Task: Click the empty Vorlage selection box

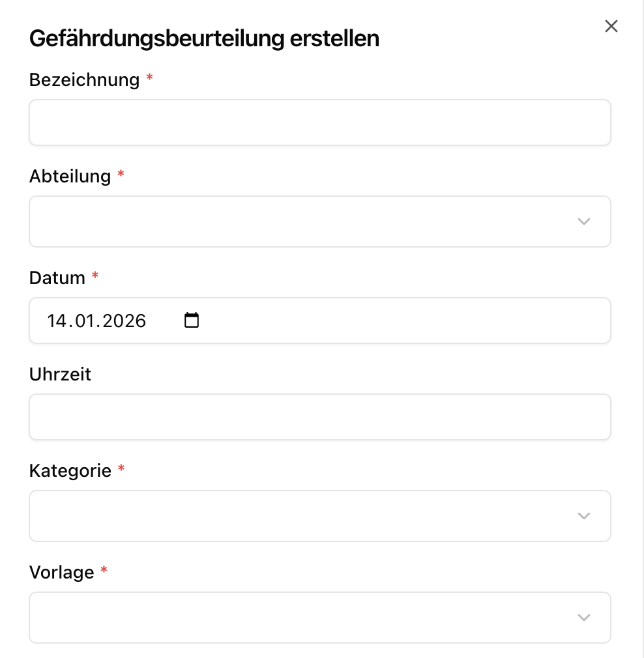Action: [x=319, y=618]
